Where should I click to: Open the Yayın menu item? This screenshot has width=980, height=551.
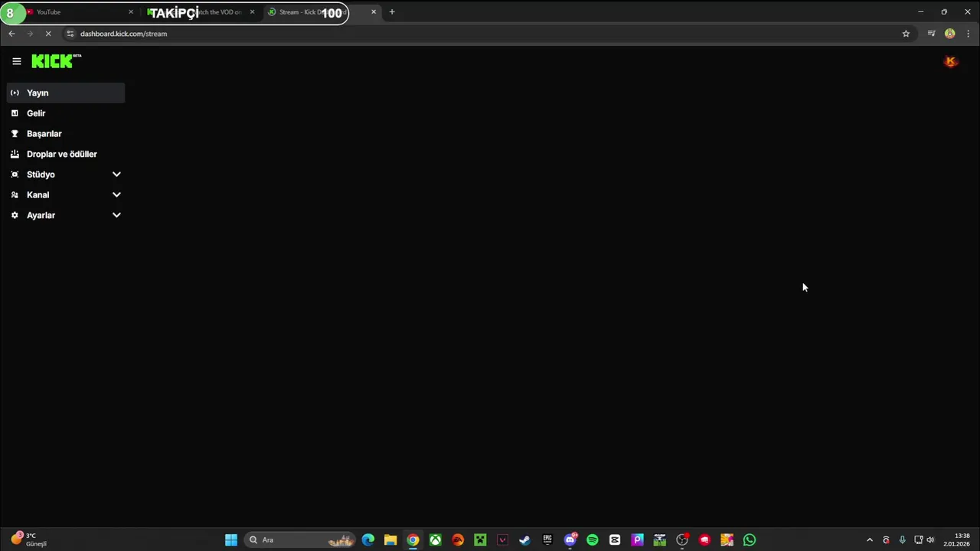pos(66,93)
